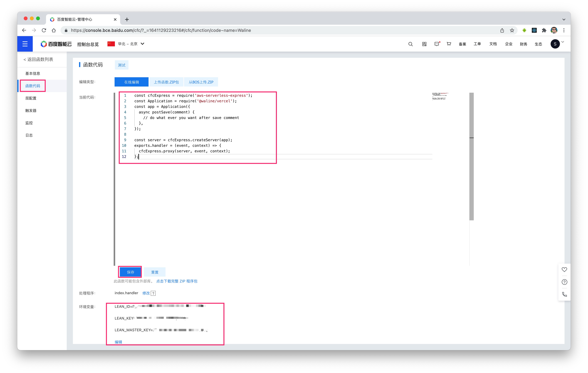This screenshot has height=373, width=588.
Task: Select 从BOS上传.ZIP tab
Action: coord(201,82)
